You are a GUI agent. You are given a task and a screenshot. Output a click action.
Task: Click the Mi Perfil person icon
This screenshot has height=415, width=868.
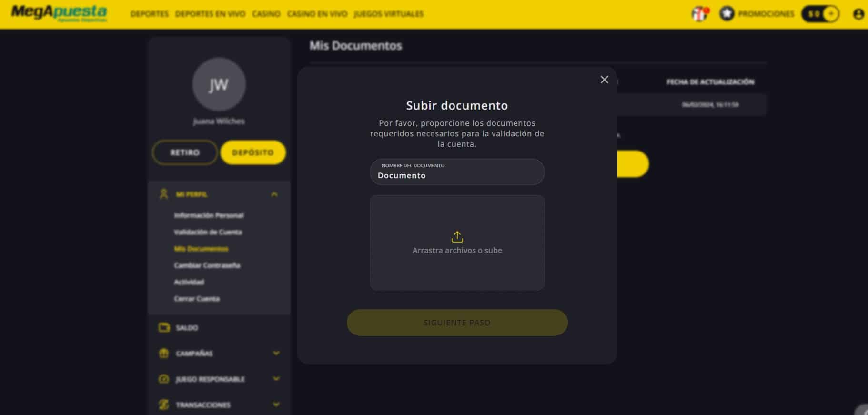(164, 194)
